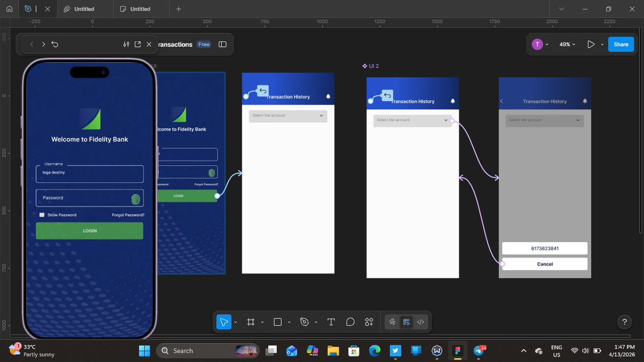Click Forgot Password? link in preview

(128, 215)
